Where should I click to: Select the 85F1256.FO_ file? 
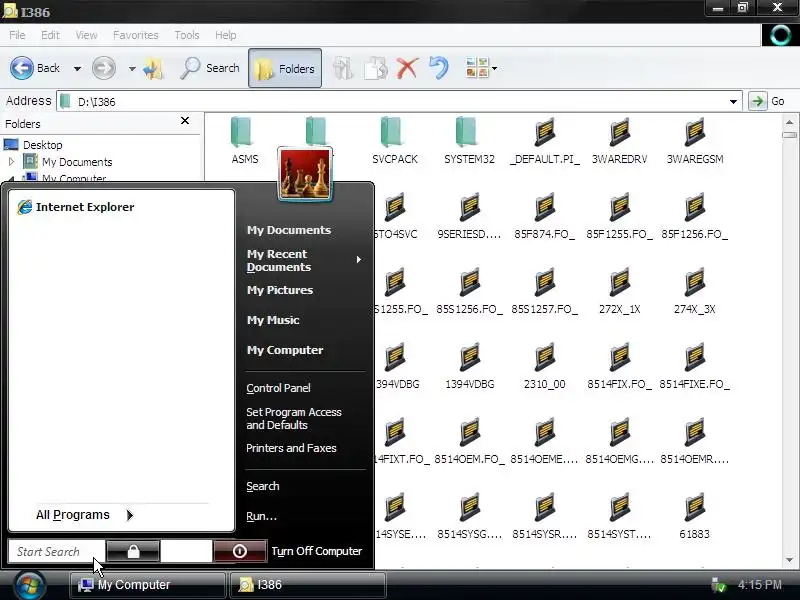pos(694,216)
